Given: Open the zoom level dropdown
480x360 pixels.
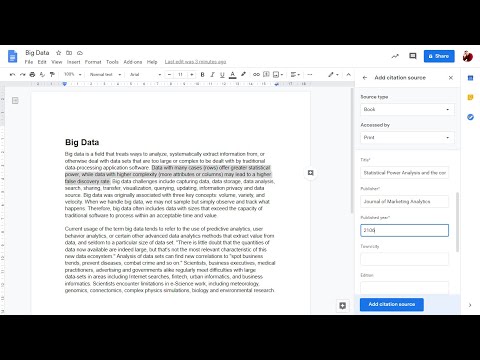Looking at the screenshot, I should tap(73, 74).
